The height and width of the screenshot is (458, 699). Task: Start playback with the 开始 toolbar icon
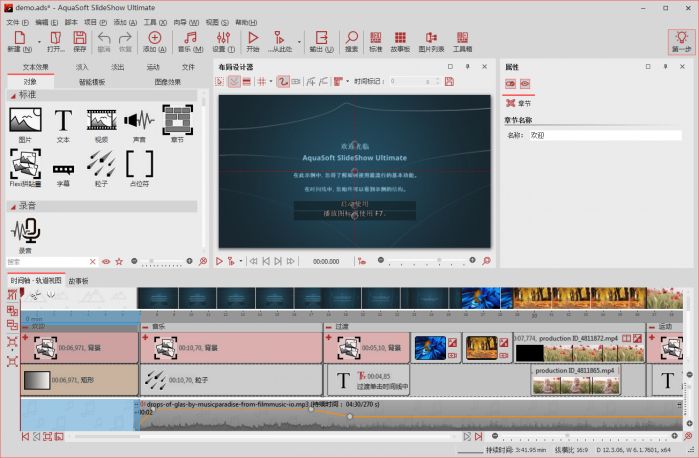(253, 41)
